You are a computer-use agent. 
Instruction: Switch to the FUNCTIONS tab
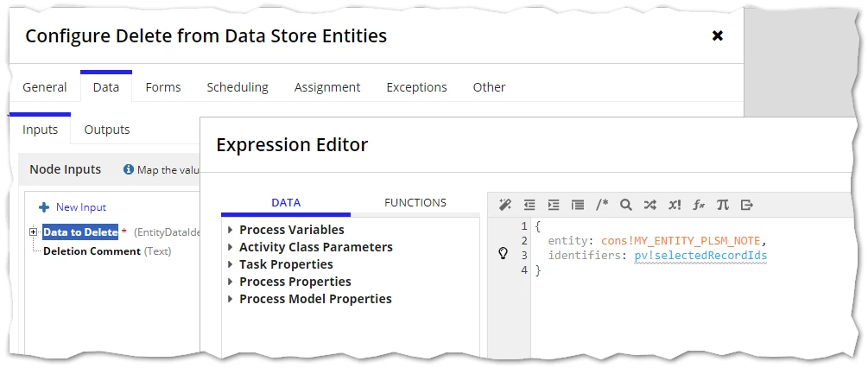point(415,202)
